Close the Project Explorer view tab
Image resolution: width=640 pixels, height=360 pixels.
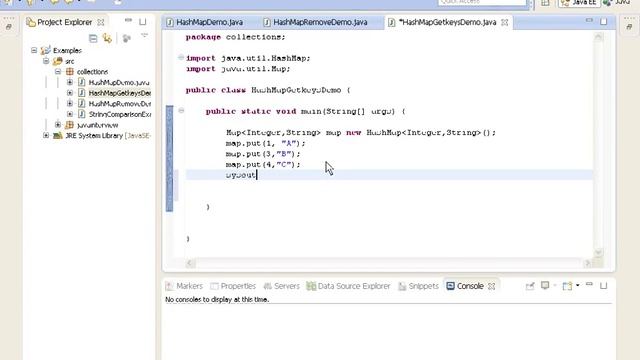(100, 22)
